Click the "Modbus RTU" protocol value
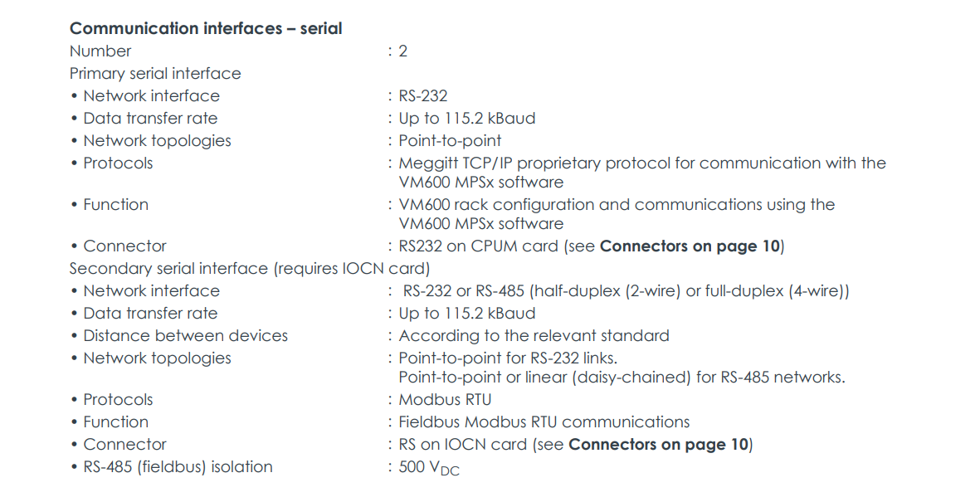The height and width of the screenshot is (502, 980). click(x=445, y=400)
